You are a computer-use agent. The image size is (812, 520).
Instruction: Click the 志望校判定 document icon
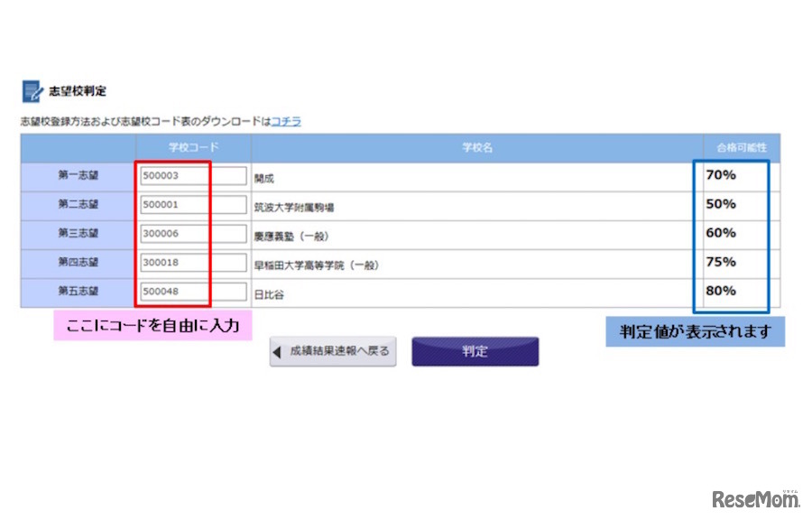(x=32, y=91)
